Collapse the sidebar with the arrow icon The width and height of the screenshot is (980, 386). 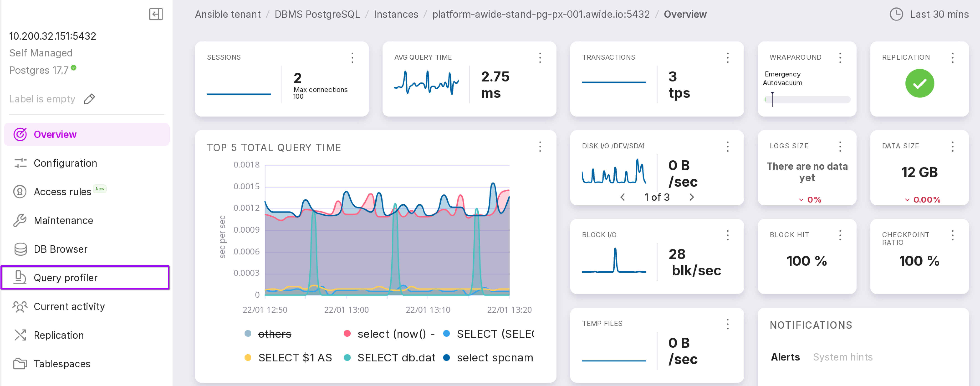pos(156,14)
